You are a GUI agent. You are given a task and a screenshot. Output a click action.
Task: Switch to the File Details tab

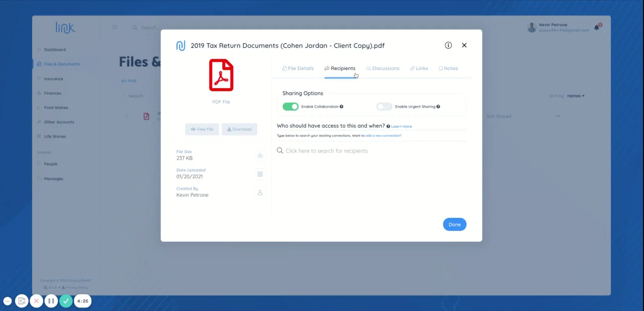tap(298, 68)
